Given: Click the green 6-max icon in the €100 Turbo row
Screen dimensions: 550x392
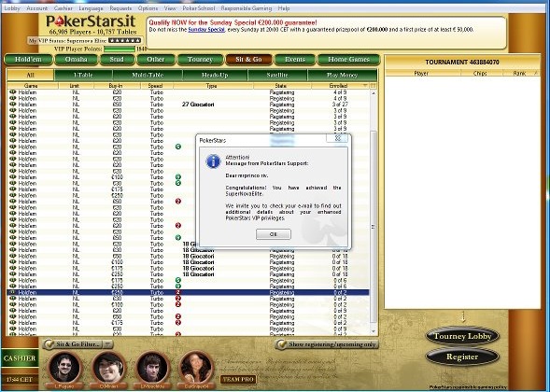Looking at the screenshot, I should coord(178,177).
